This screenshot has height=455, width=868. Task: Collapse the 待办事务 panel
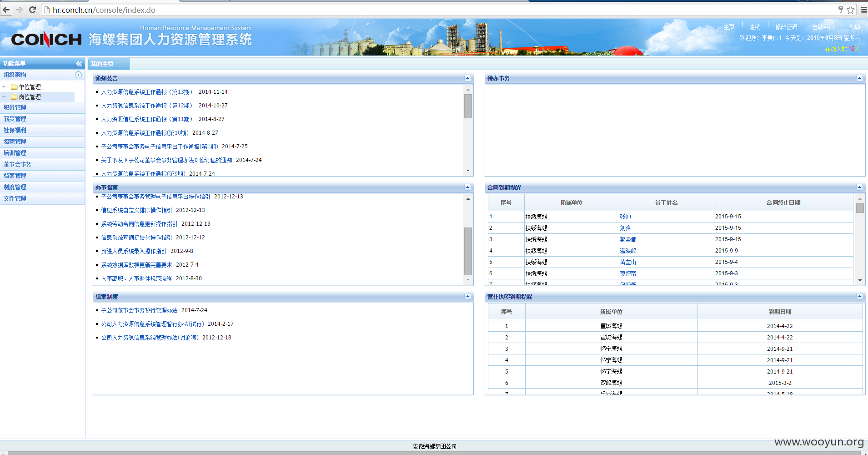pyautogui.click(x=859, y=78)
